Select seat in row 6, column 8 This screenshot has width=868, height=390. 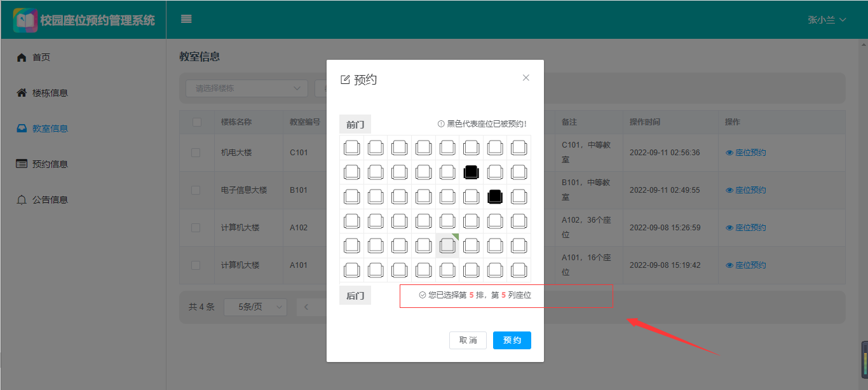[x=519, y=270]
